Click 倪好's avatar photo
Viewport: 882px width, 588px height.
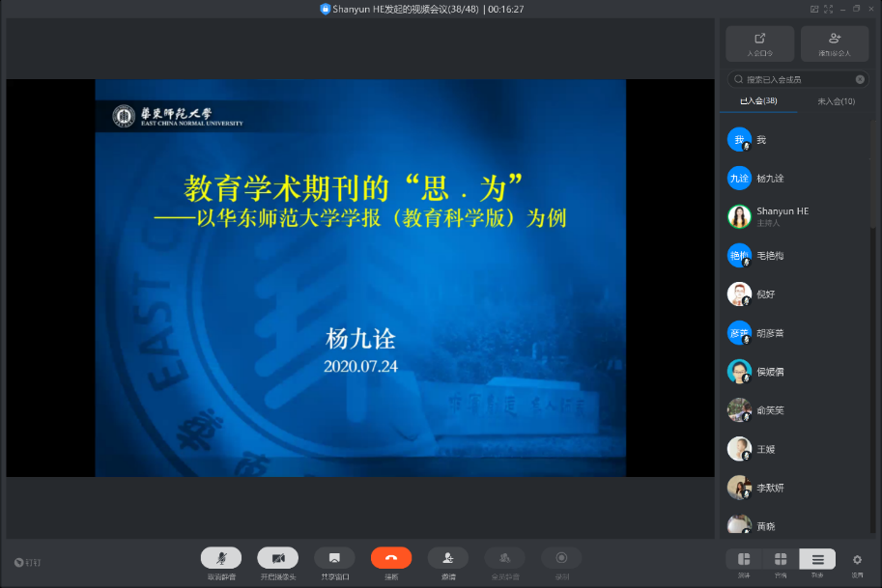(x=739, y=294)
